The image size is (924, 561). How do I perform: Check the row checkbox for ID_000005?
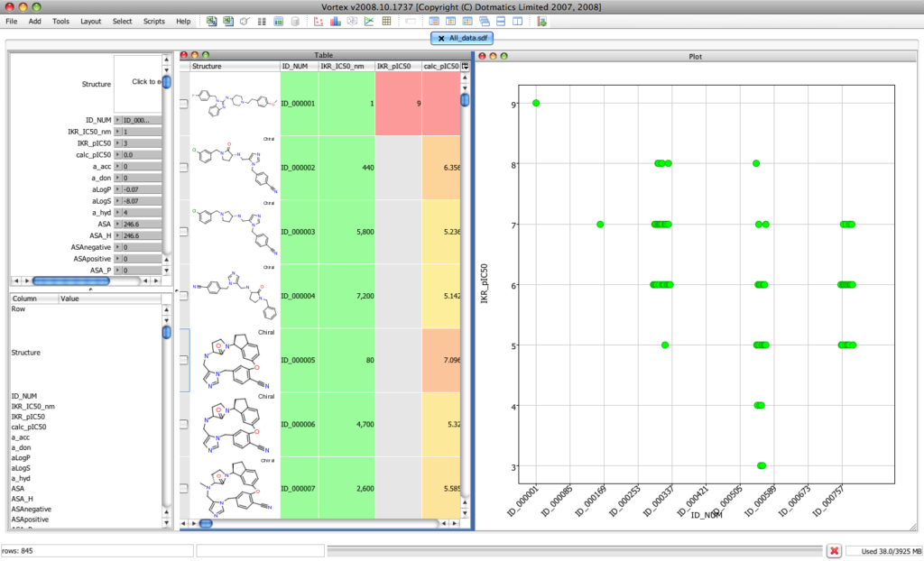[x=184, y=360]
